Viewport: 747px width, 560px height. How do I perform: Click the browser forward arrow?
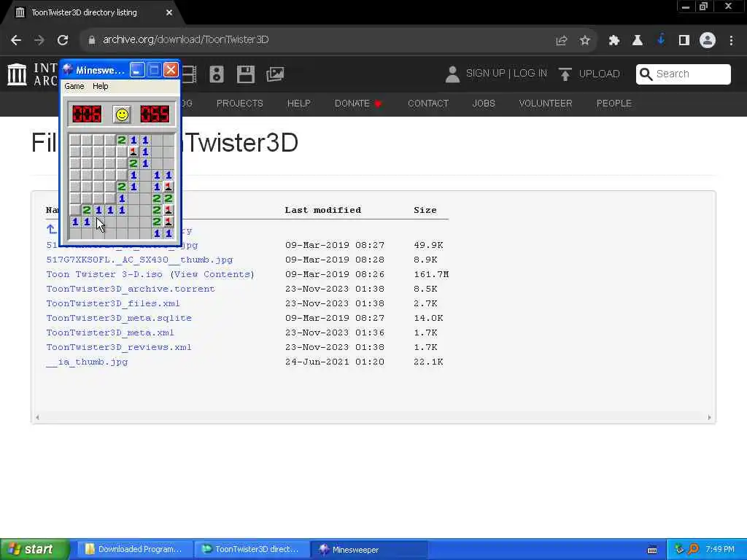[39, 40]
